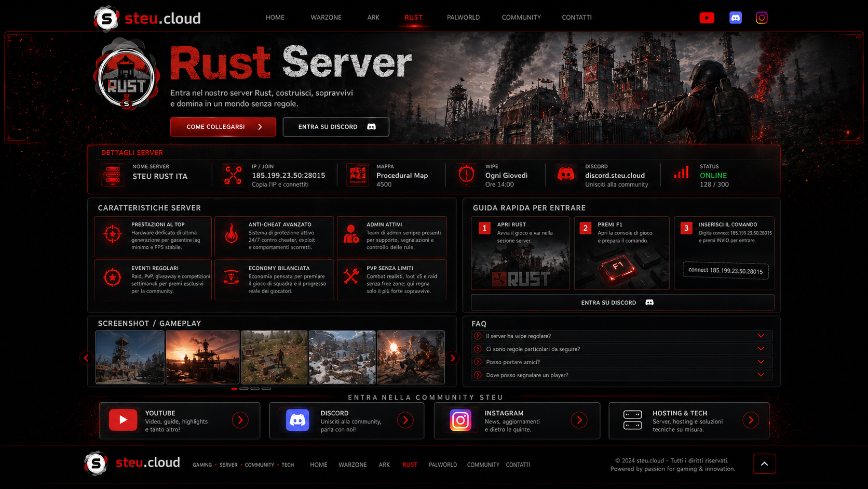
Task: Open the WARZONE tab in top navigation
Action: (326, 18)
